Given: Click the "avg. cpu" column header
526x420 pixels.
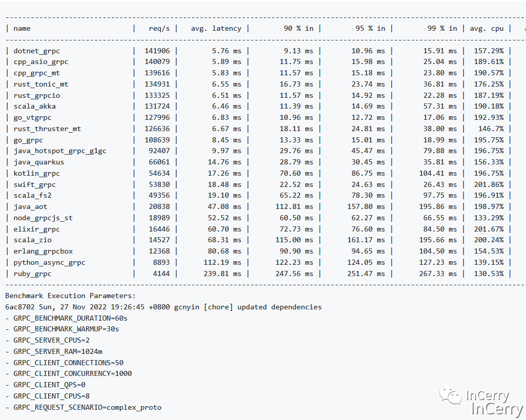Looking at the screenshot, I should [x=487, y=28].
